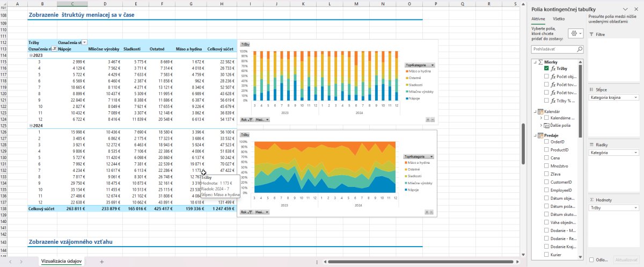Click in the Prehľadávať search field
This screenshot has width=644, height=267.
(x=553, y=49)
